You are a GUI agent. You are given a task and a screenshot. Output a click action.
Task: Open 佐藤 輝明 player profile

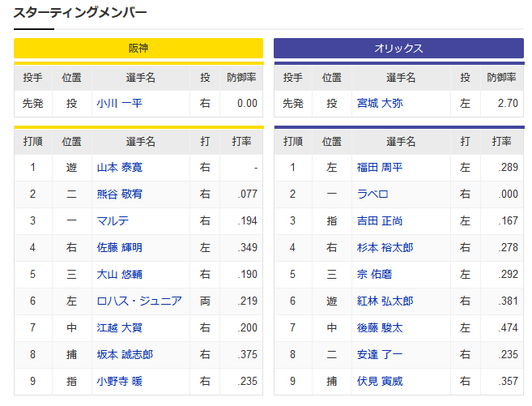pos(119,247)
